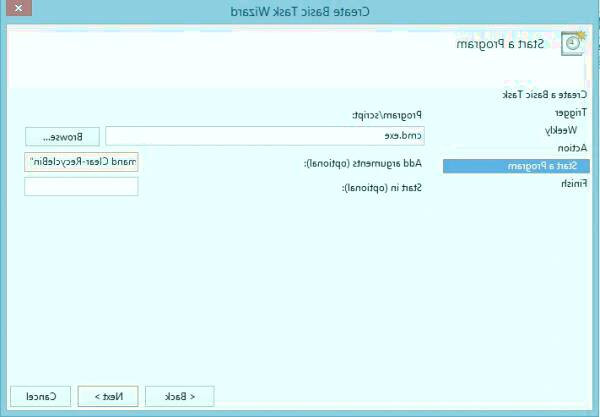Click inside the Add arguments text box

tap(81, 162)
